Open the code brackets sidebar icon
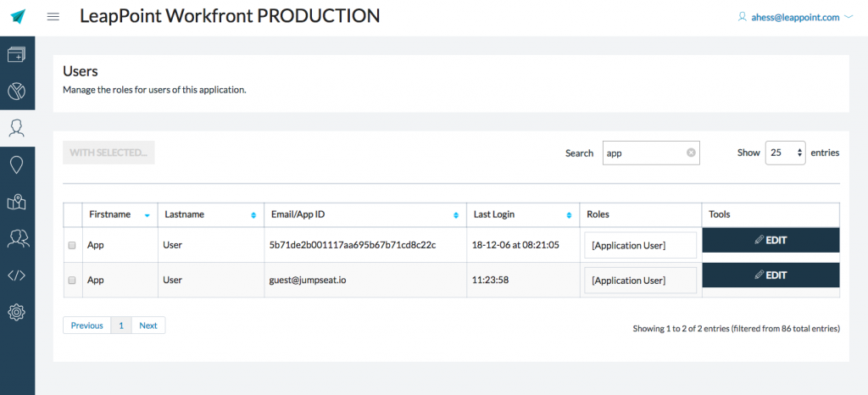 (17, 275)
